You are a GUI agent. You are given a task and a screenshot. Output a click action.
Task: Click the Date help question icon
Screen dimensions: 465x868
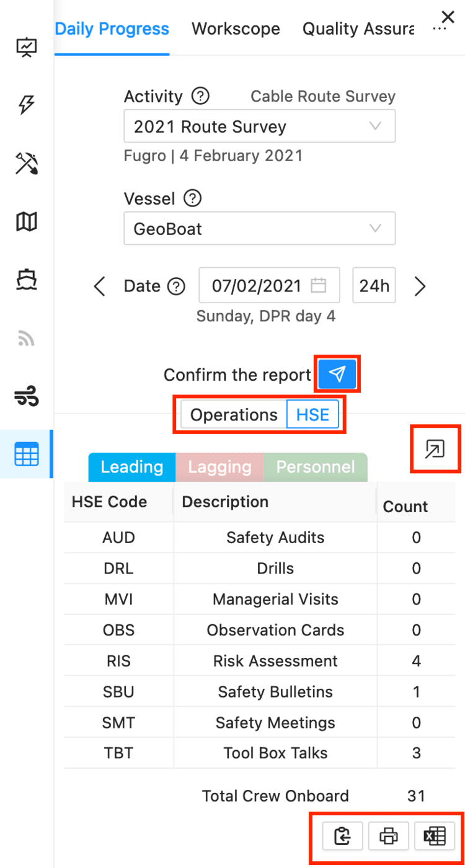(177, 286)
